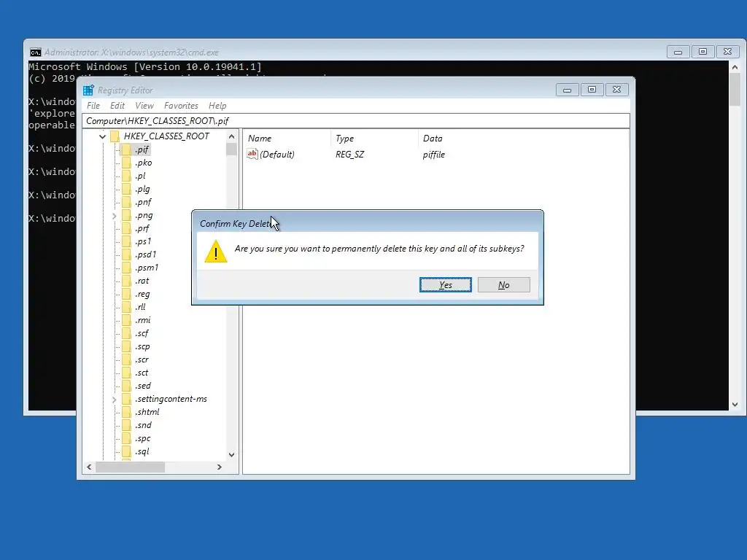Click the .scf key folder icon

click(x=126, y=333)
